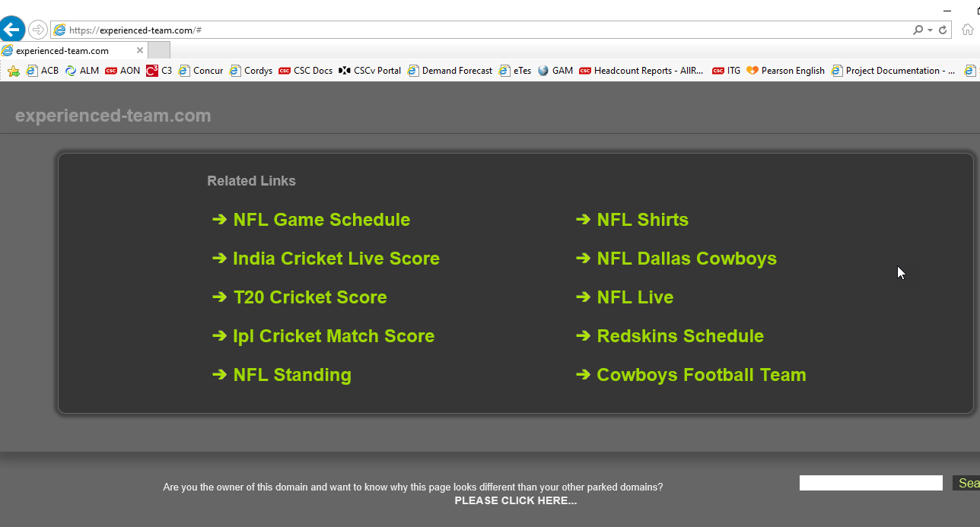Open the CSCv Portal favorite
Viewport: 980px width, 527px height.
[370, 71]
